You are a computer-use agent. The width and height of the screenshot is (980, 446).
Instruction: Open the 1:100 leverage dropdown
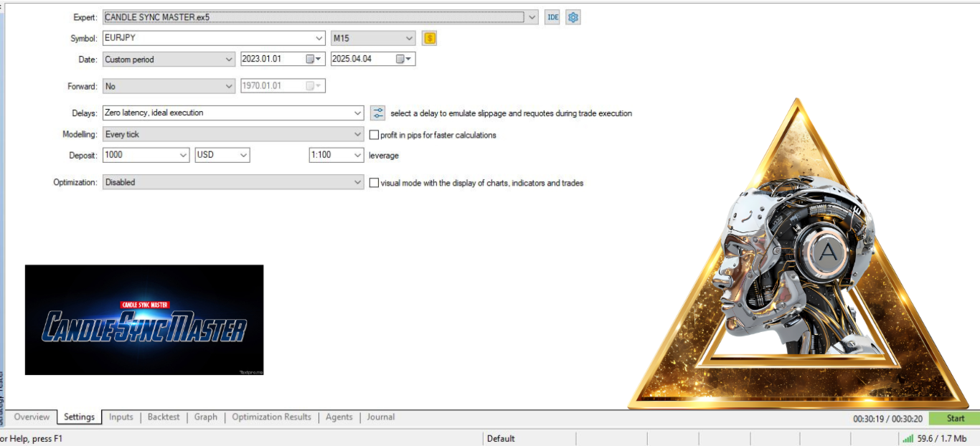(357, 155)
